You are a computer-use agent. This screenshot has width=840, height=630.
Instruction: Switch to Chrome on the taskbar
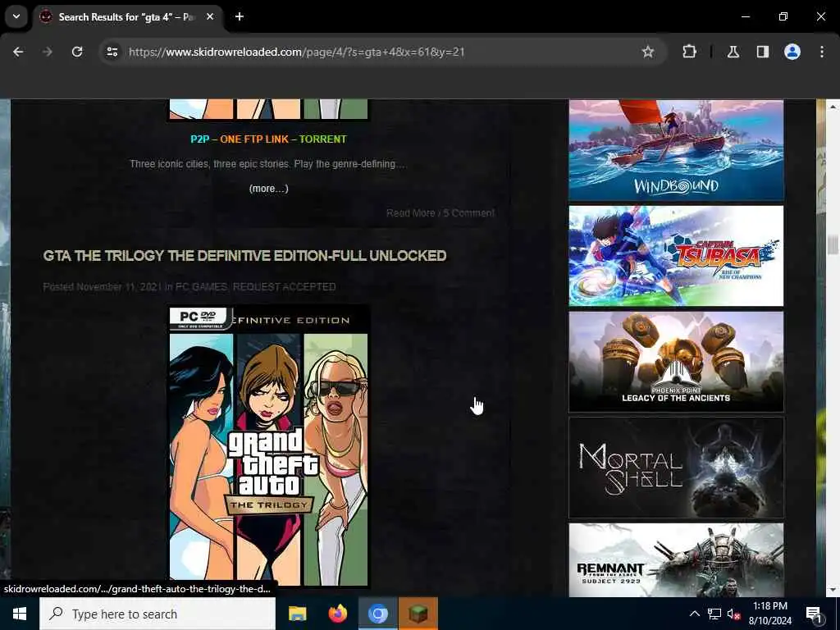pyautogui.click(x=377, y=614)
